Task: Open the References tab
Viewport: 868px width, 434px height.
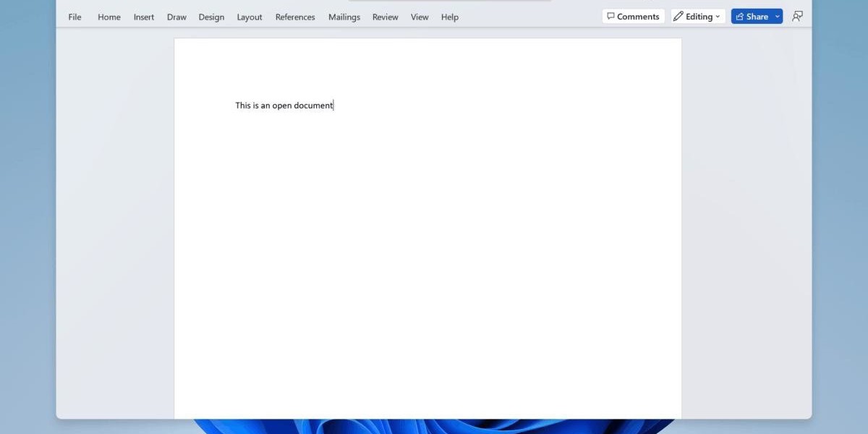Action: (295, 17)
